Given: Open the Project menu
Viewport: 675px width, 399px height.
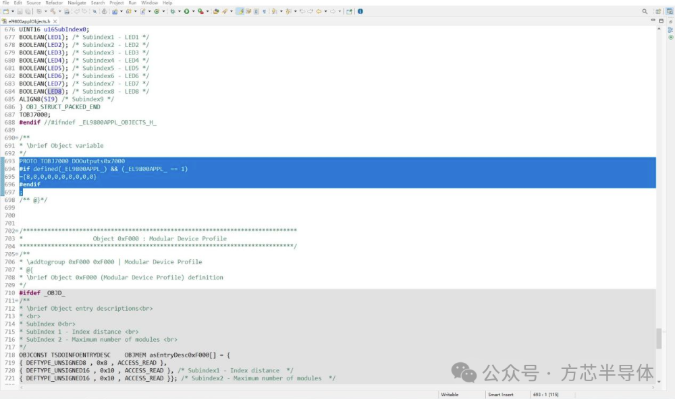Looking at the screenshot, I should click(x=116, y=3).
